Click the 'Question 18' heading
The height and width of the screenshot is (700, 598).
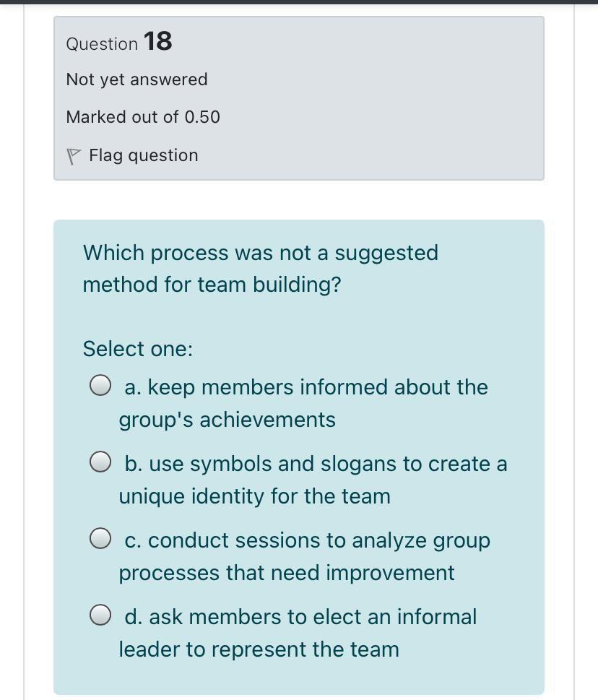[119, 42]
